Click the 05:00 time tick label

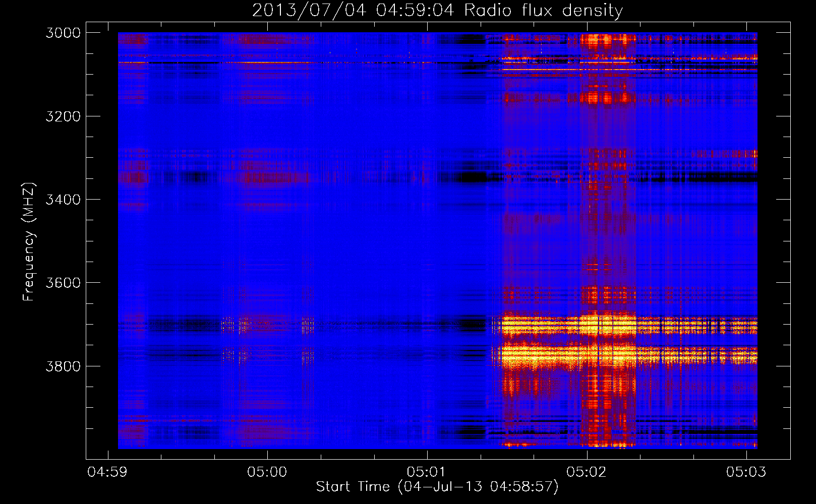(267, 472)
